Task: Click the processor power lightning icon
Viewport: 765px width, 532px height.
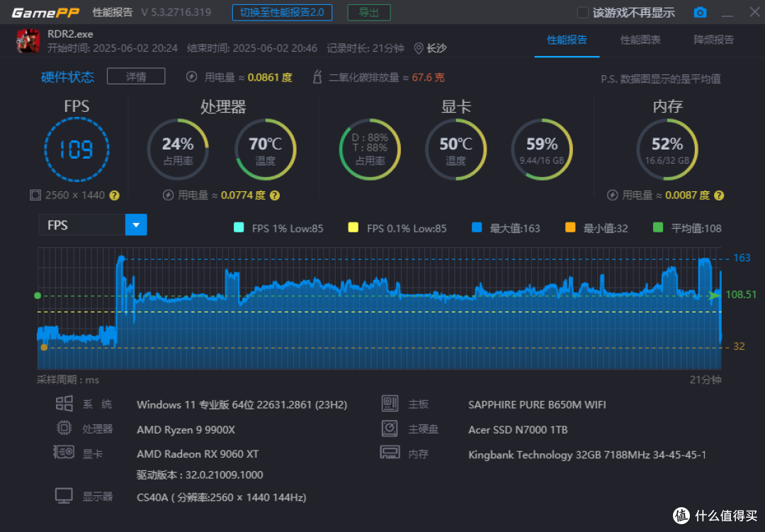Action: click(168, 196)
